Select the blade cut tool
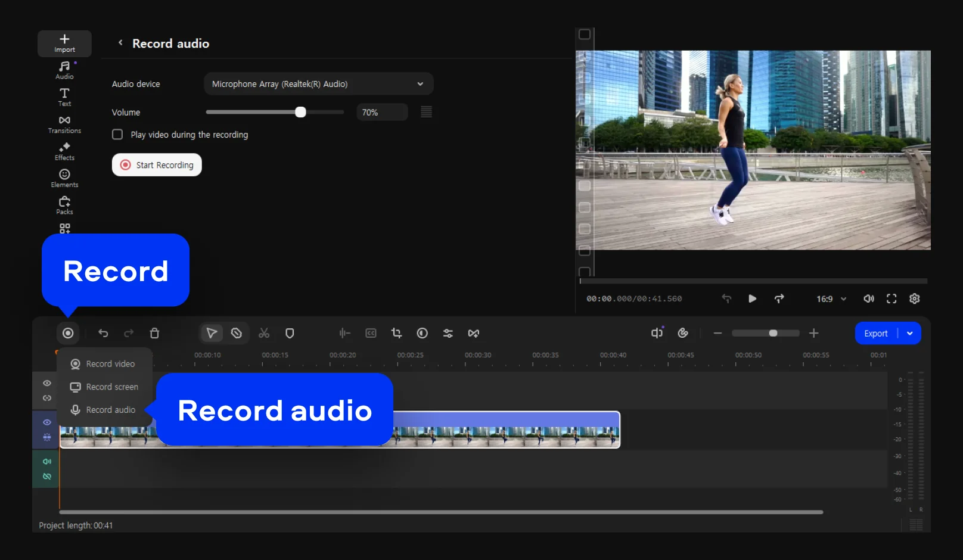963x560 pixels. (x=237, y=333)
